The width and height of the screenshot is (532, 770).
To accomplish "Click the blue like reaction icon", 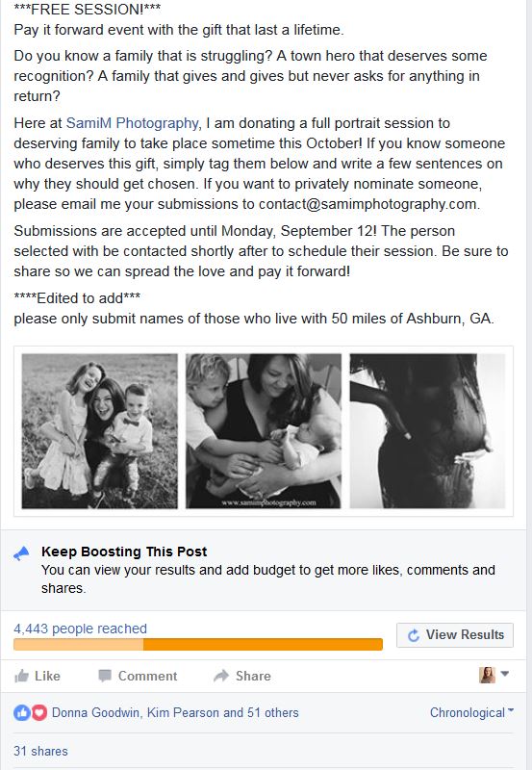I will [x=22, y=712].
